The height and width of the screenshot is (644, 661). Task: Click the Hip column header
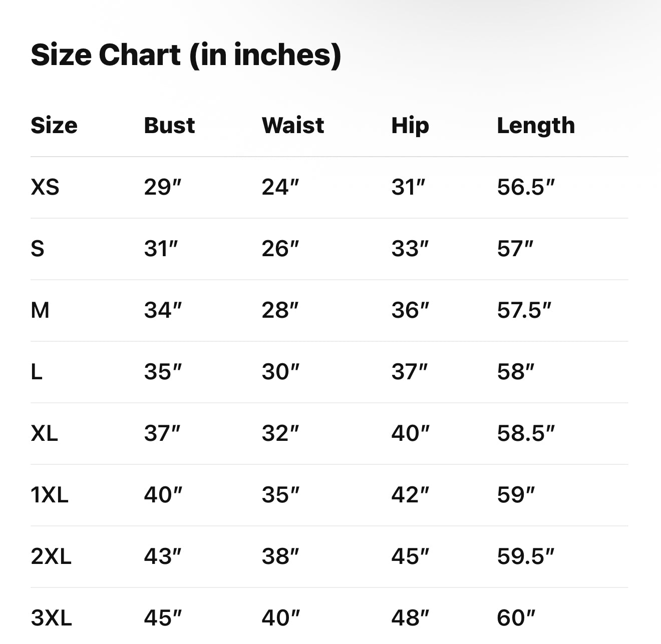410,125
